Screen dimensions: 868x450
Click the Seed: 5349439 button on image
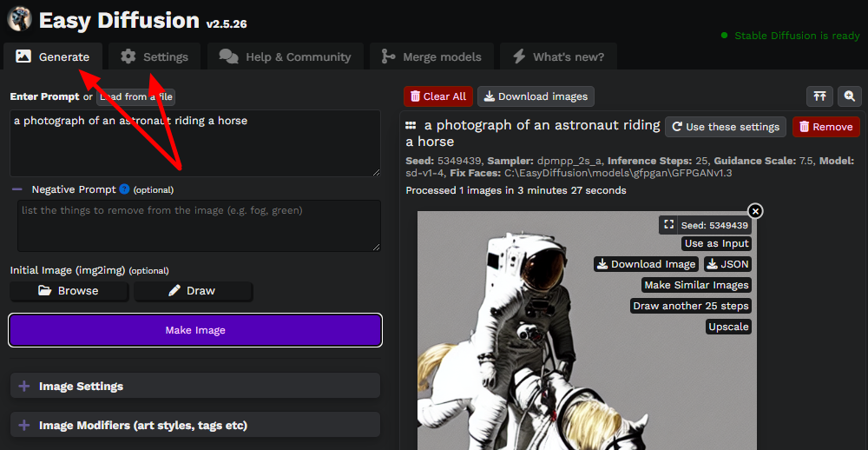pyautogui.click(x=714, y=226)
